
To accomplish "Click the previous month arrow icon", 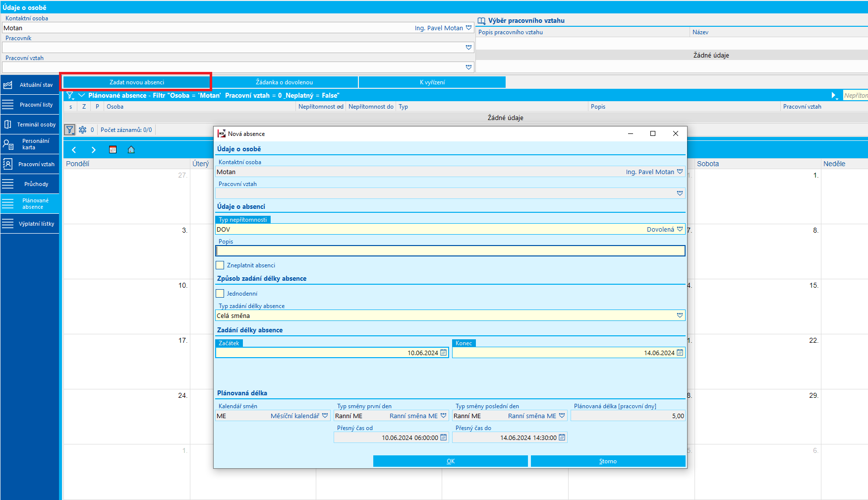I will (74, 150).
